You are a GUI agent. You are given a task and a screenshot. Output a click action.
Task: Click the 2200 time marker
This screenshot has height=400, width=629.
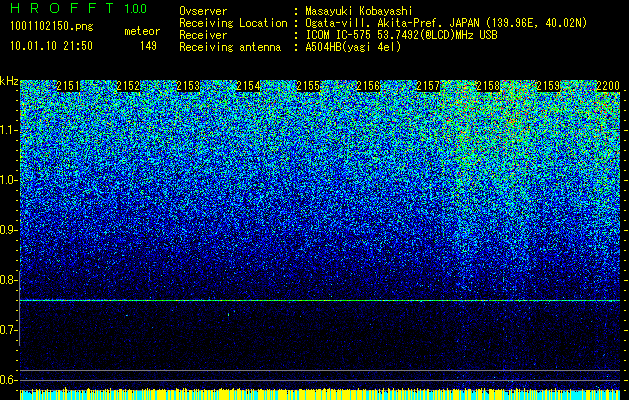608,86
